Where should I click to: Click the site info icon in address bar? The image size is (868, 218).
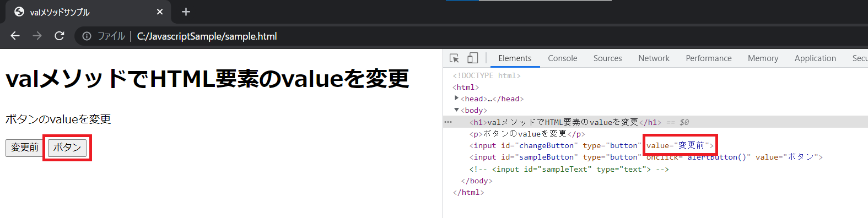87,36
